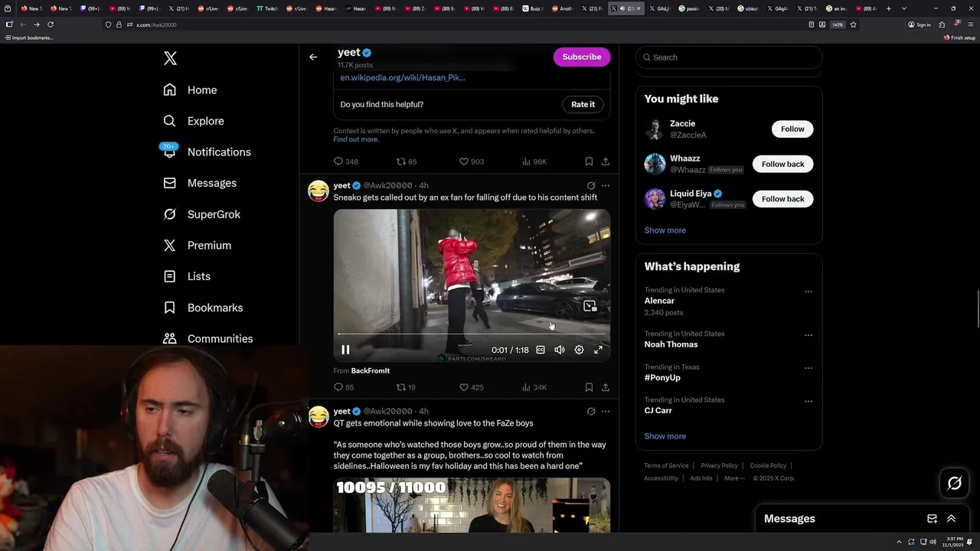Open Messages from the sidebar menu
This screenshot has height=551, width=980.
tap(200, 183)
